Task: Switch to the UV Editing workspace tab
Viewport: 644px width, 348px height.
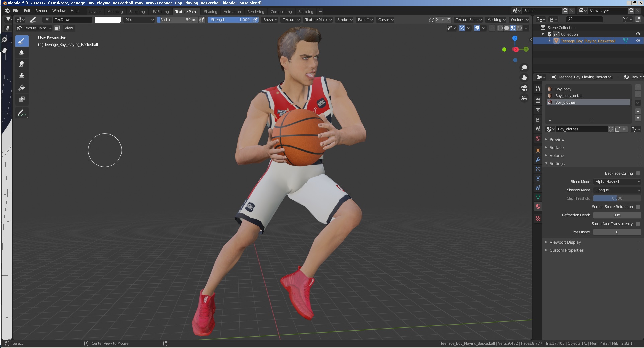Action: point(160,12)
